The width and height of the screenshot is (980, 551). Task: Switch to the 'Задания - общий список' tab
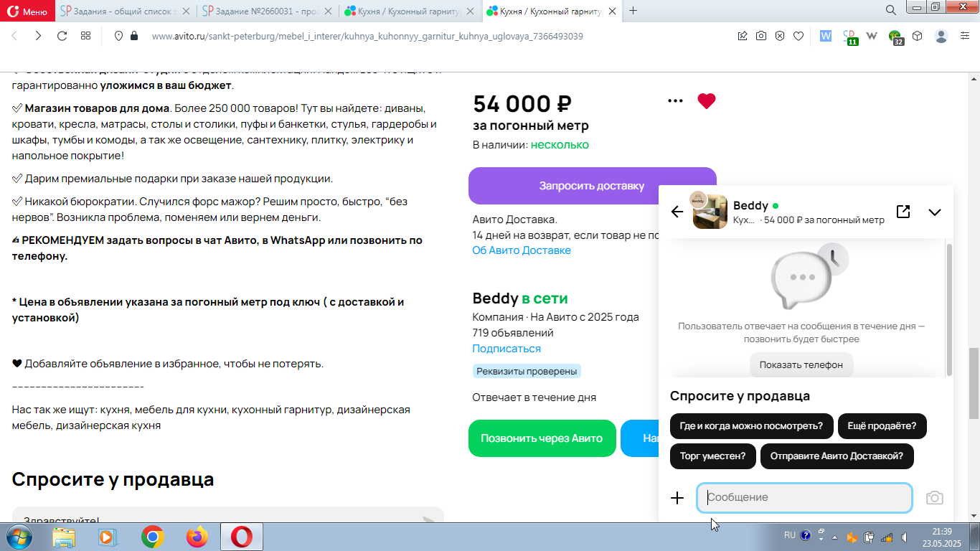125,11
